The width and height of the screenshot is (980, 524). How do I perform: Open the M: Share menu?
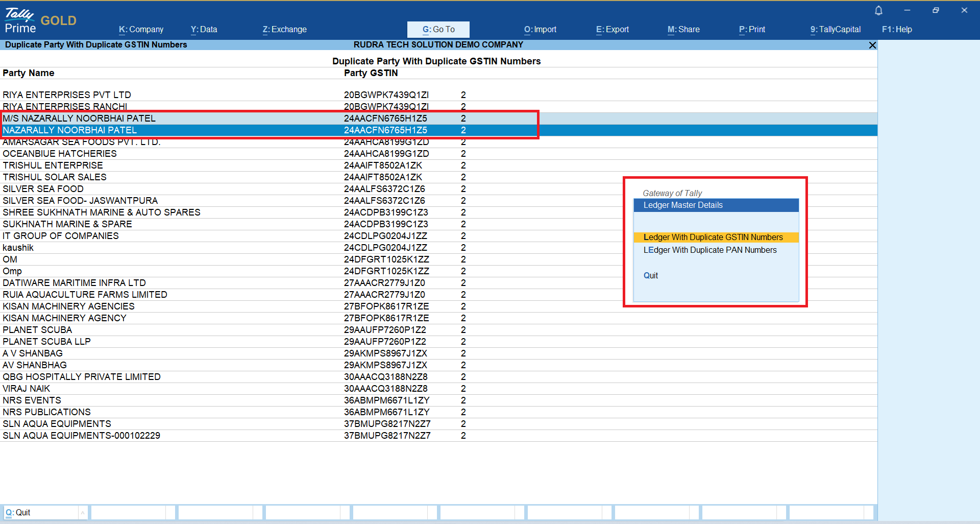click(x=683, y=30)
